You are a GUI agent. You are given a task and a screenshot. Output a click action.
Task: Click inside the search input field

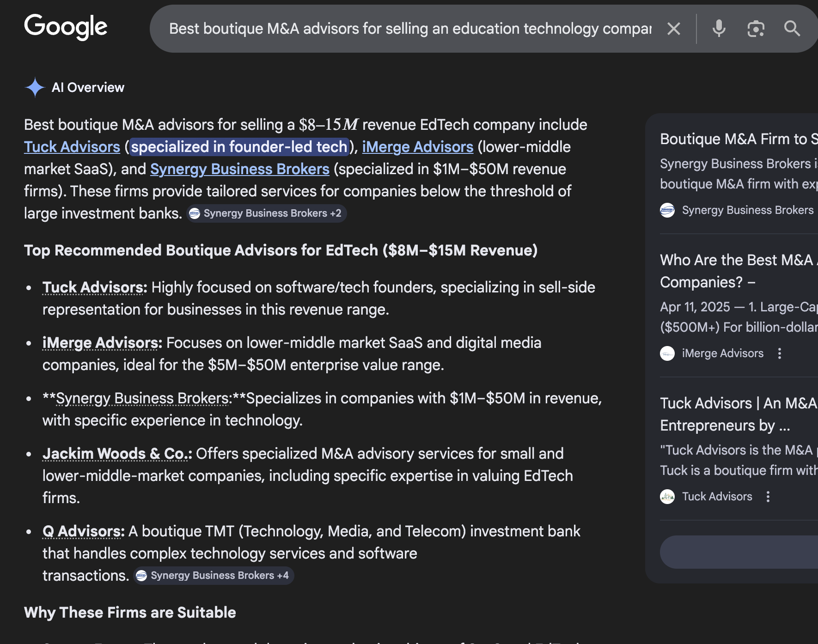407,29
